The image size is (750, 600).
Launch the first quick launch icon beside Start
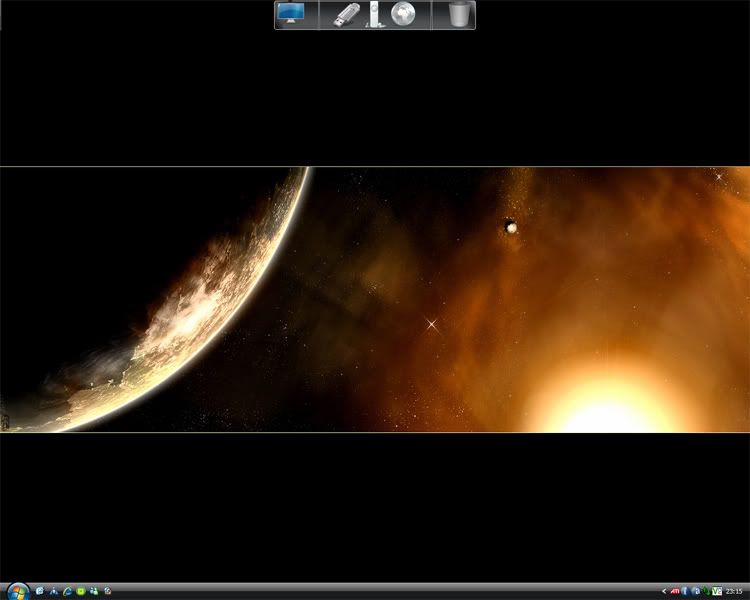point(40,591)
